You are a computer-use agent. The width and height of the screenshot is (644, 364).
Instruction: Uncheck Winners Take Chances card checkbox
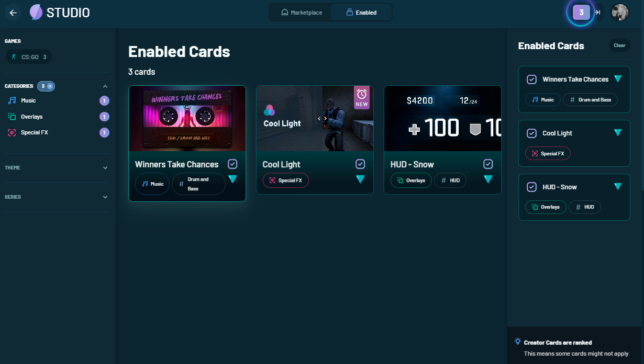pyautogui.click(x=232, y=164)
